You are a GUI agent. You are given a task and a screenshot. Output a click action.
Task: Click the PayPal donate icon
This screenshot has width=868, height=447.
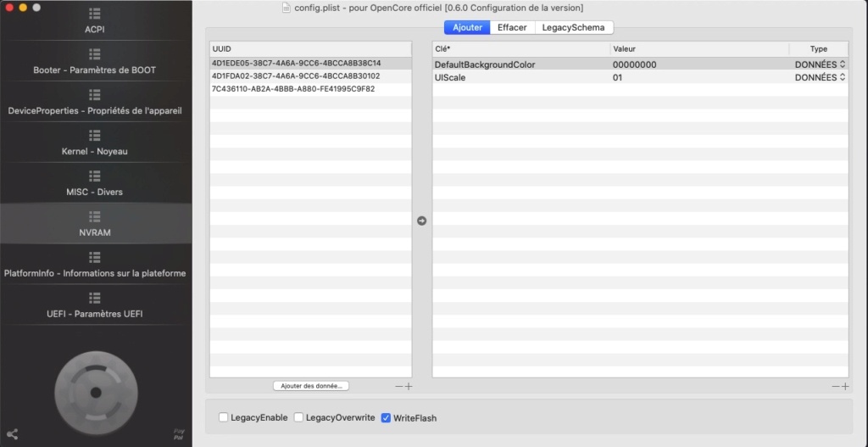pos(179,434)
